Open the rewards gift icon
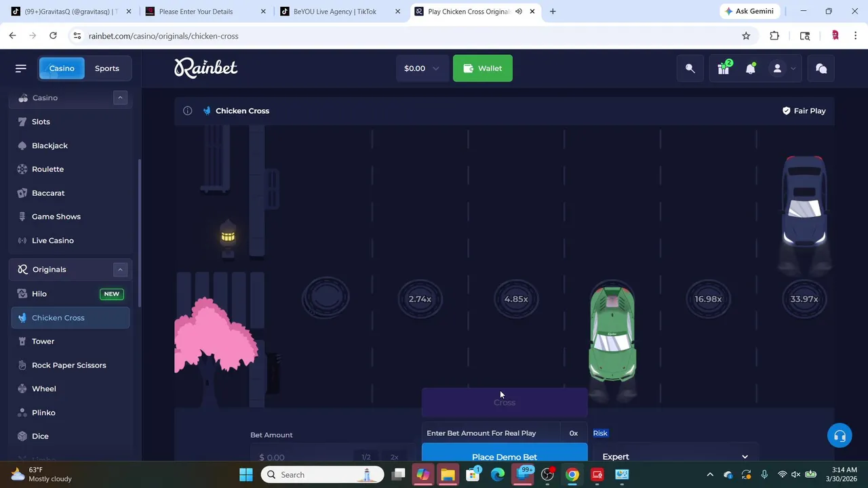 click(724, 68)
